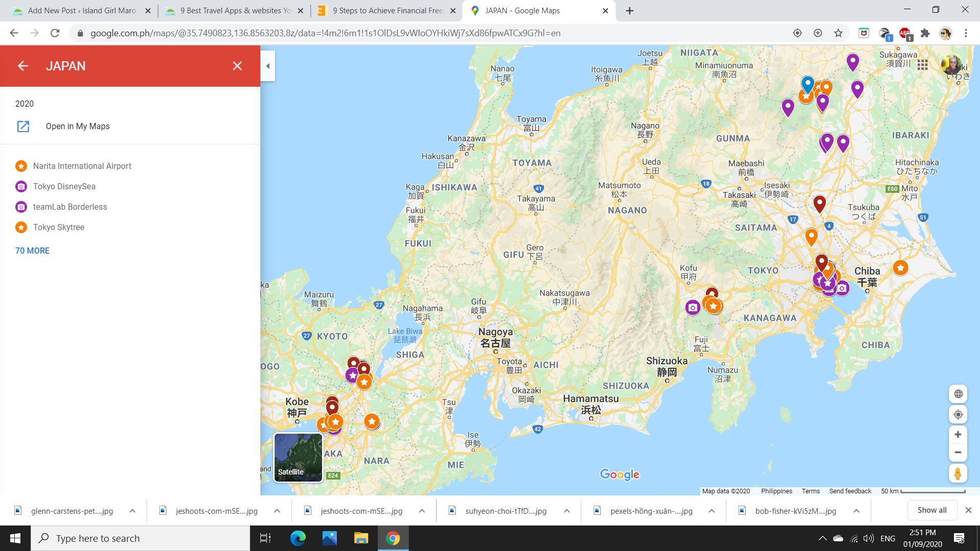Click the orange pin north of Tokyo
Viewport: 980px width, 551px height.
[811, 236]
